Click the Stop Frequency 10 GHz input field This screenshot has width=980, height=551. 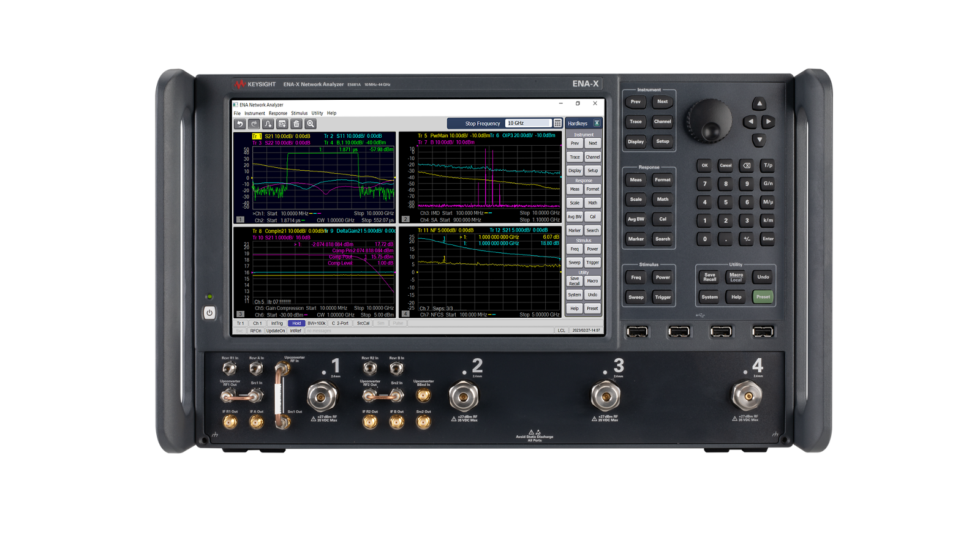tap(528, 123)
